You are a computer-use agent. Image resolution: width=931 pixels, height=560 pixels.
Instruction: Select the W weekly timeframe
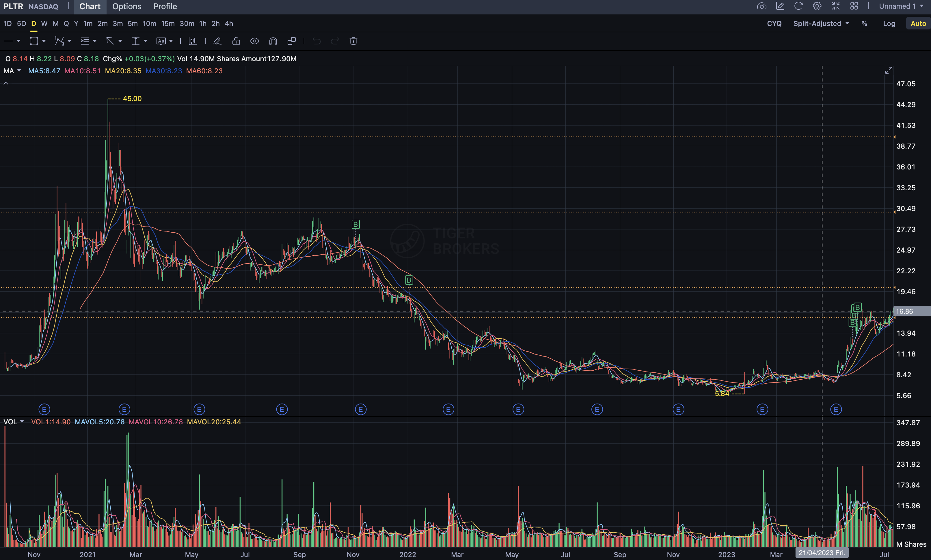[x=44, y=23]
